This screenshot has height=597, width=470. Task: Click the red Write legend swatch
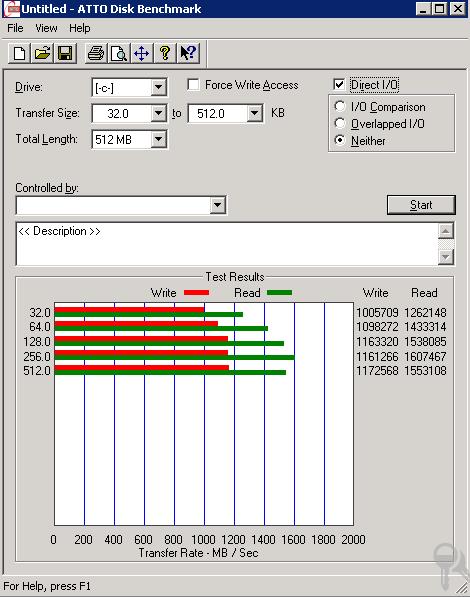(x=197, y=292)
